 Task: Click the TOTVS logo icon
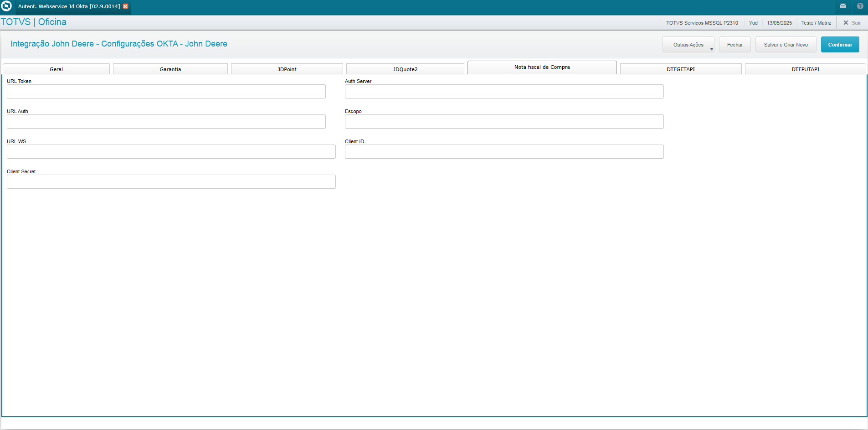6,6
